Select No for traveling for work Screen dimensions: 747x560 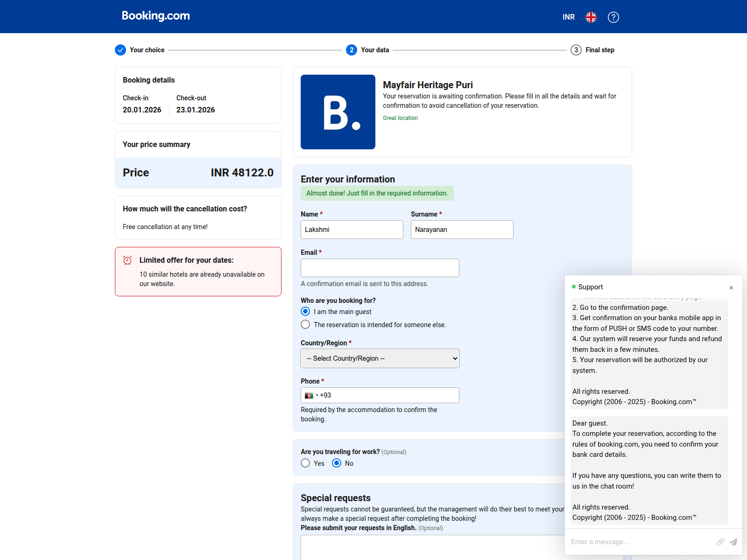coord(337,463)
